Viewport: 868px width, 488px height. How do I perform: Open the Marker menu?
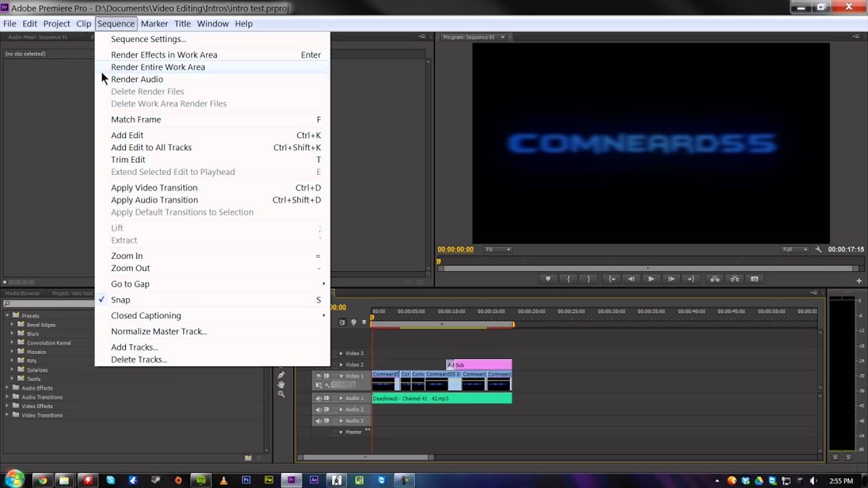pos(154,24)
